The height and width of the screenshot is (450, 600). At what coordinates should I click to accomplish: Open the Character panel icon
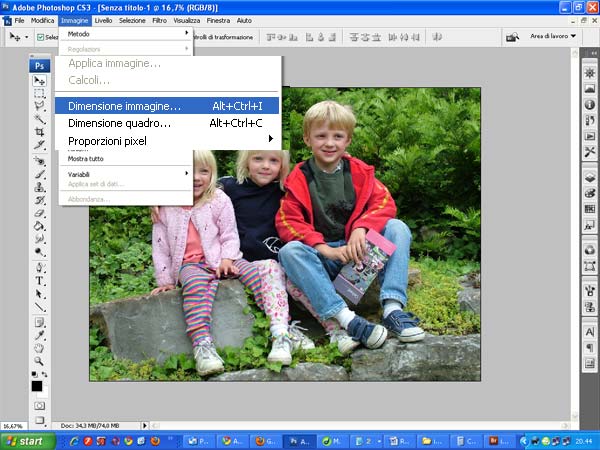(590, 332)
